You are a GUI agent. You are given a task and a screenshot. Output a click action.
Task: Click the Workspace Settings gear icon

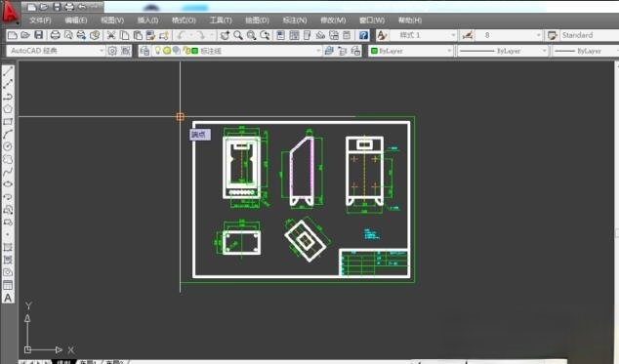(x=112, y=51)
